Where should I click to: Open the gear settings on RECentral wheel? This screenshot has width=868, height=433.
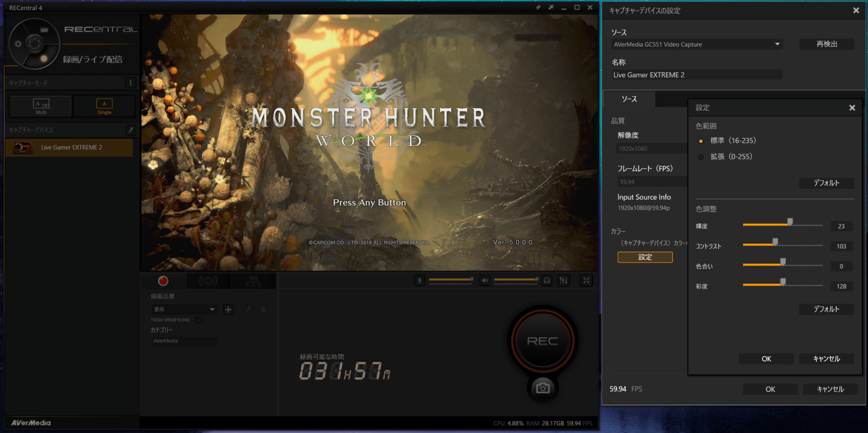(18, 44)
